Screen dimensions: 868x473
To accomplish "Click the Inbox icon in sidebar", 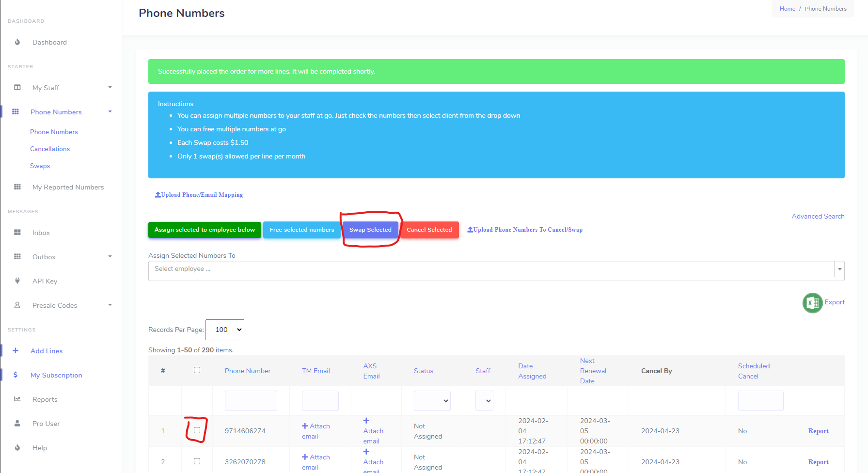I will [17, 233].
